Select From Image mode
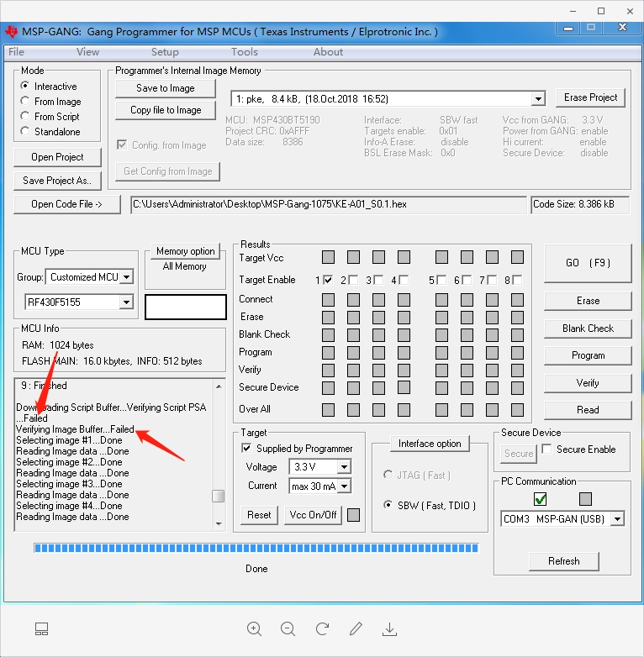The height and width of the screenshot is (657, 644). (25, 101)
